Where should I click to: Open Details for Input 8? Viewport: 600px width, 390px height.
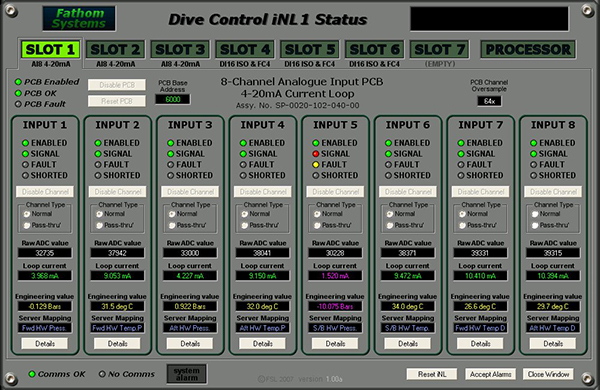(553, 344)
